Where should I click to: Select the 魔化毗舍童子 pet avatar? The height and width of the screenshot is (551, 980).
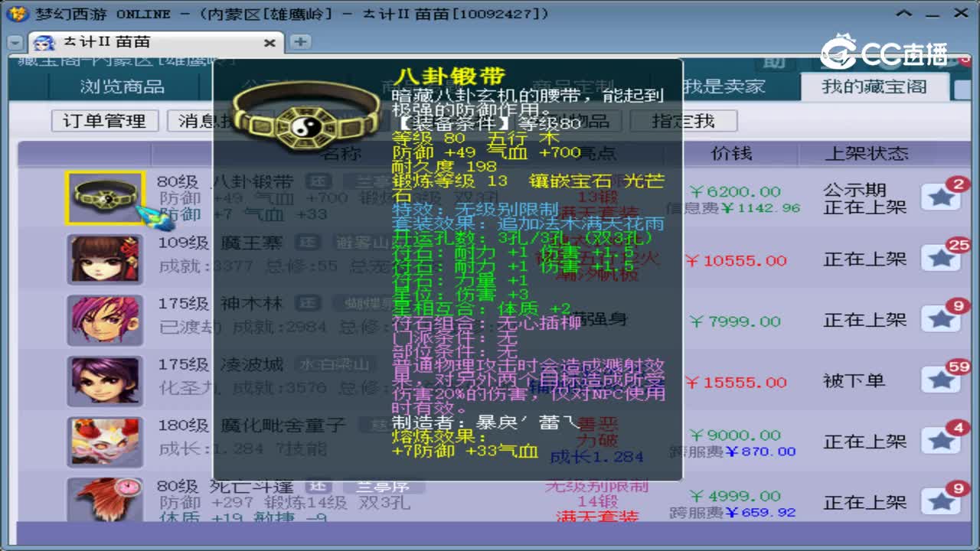pos(105,442)
